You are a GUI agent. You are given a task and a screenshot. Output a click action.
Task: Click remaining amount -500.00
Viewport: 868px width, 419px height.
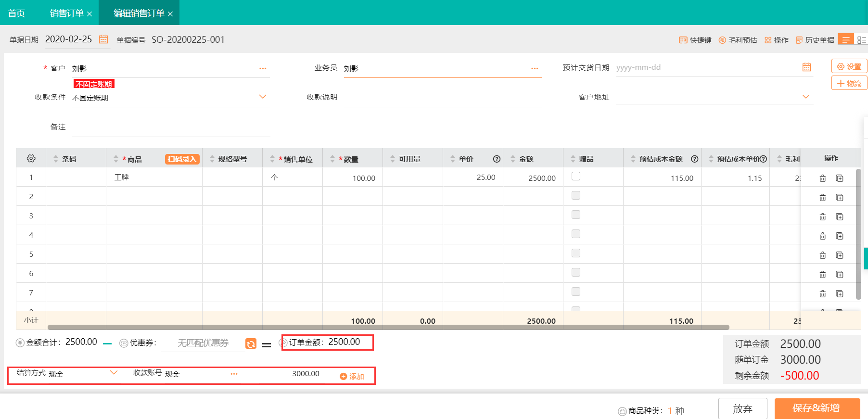800,375
